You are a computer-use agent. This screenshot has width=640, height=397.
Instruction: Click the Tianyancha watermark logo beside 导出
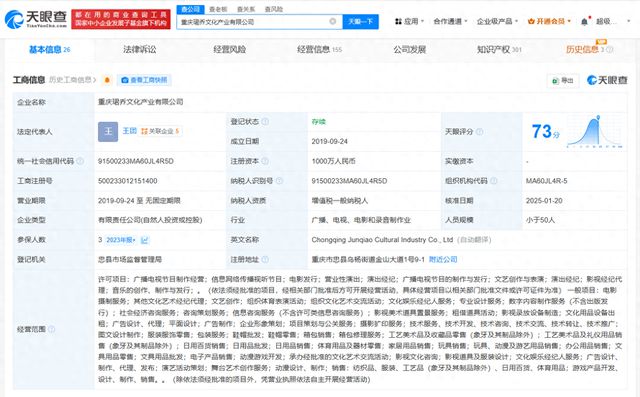pyautogui.click(x=607, y=80)
